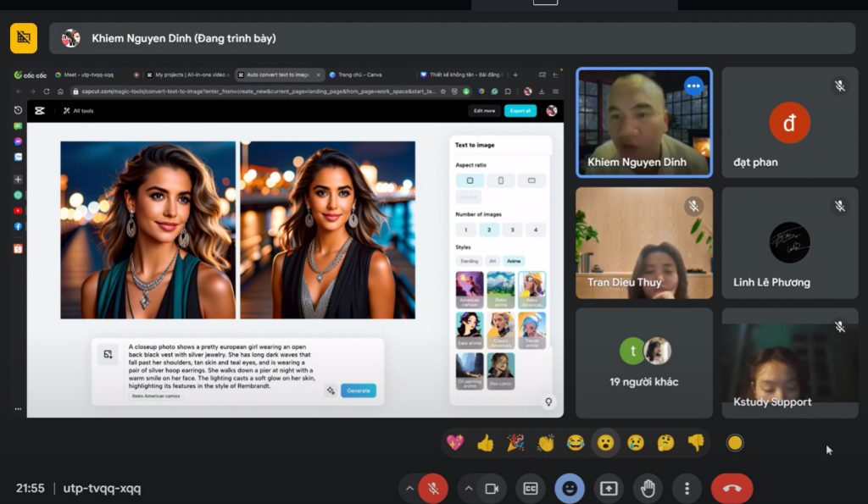Choose the skin tone swatch for reactions
868x504 pixels.
tap(734, 442)
